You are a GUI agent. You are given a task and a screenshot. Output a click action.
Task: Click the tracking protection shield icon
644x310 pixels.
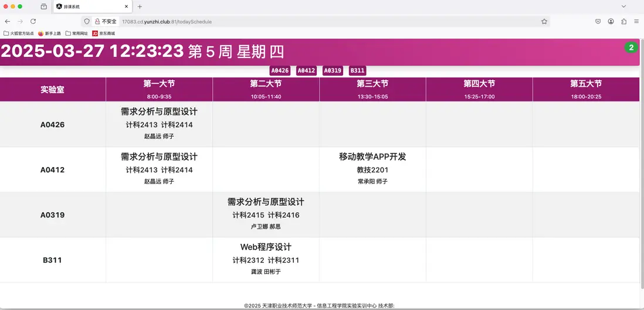click(87, 21)
